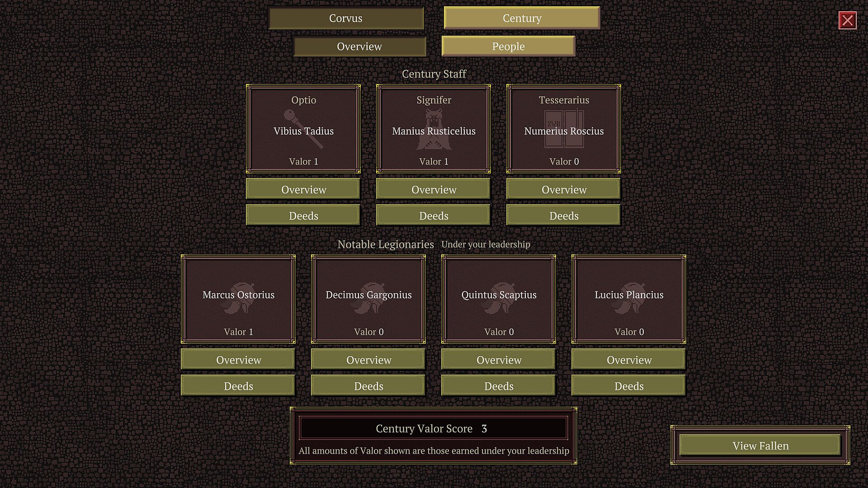This screenshot has height=488, width=868.
Task: Click the Optio staff icon card
Action: 303,129
